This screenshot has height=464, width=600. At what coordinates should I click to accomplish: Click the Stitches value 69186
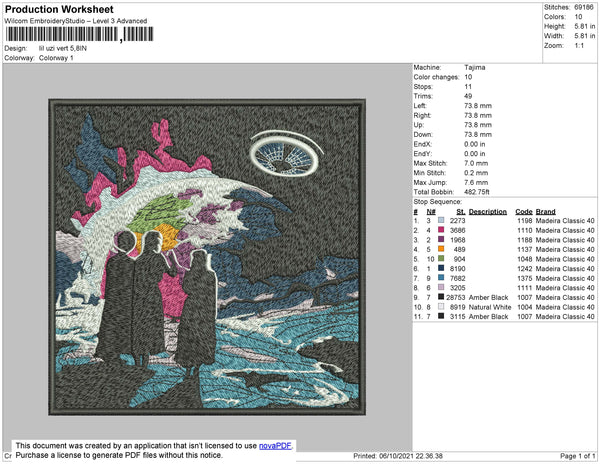(584, 7)
